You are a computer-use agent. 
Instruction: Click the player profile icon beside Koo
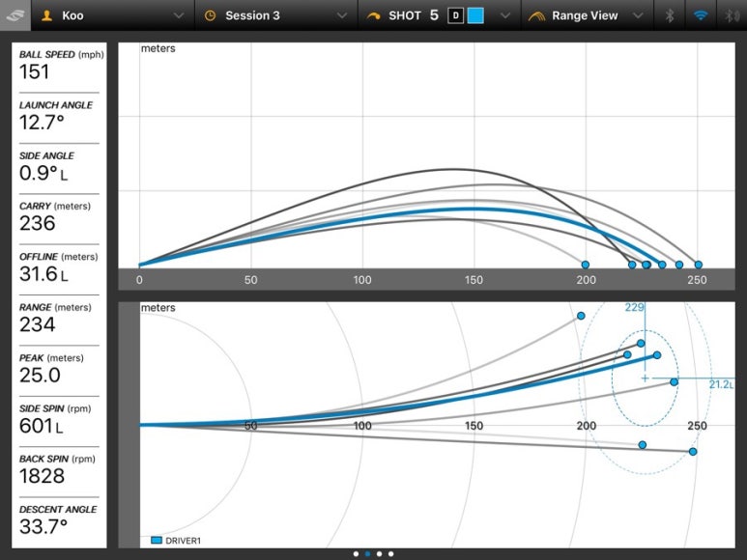pos(46,15)
